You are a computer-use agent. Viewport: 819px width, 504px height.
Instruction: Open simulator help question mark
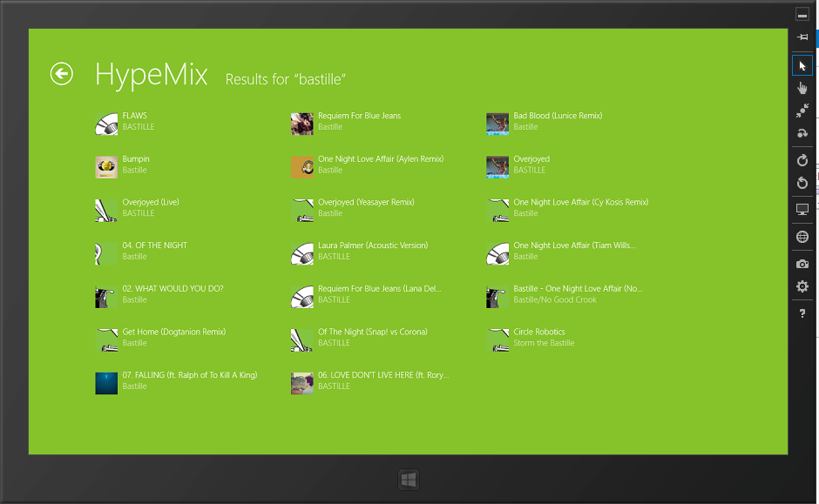coord(802,313)
